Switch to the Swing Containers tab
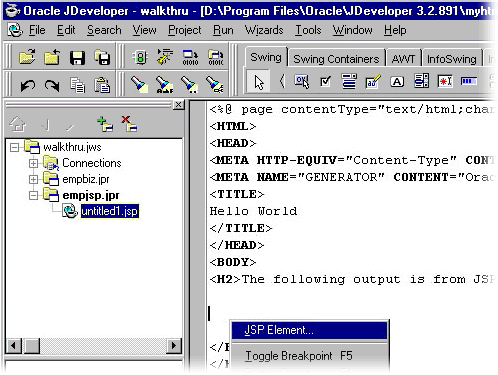Screen dimensions: 498x375 (x=336, y=59)
